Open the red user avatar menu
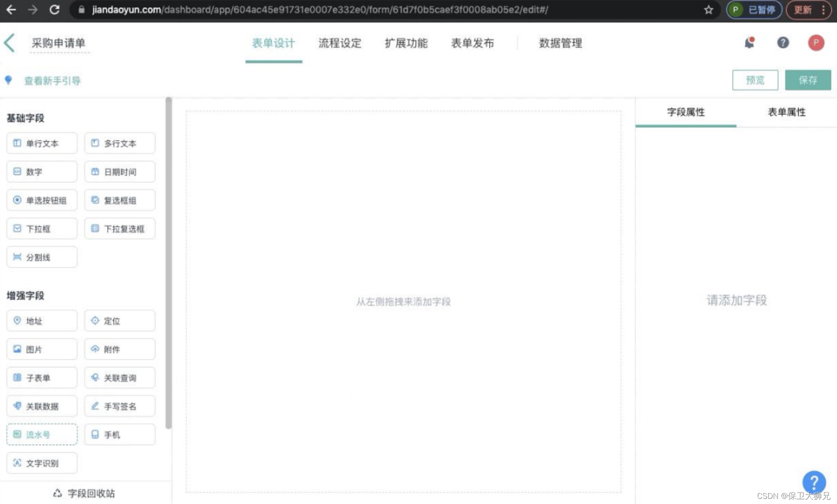The width and height of the screenshot is (837, 504). pyautogui.click(x=816, y=43)
